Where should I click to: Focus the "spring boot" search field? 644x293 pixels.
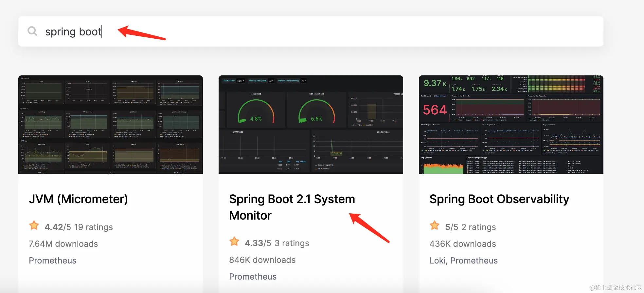point(311,31)
